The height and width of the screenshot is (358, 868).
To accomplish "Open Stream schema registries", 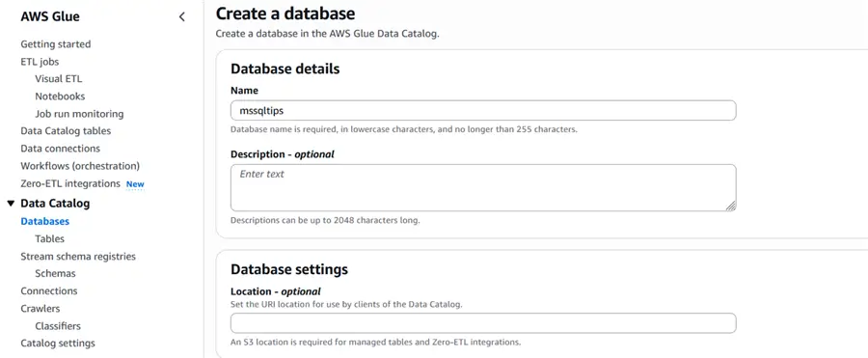I will point(78,256).
